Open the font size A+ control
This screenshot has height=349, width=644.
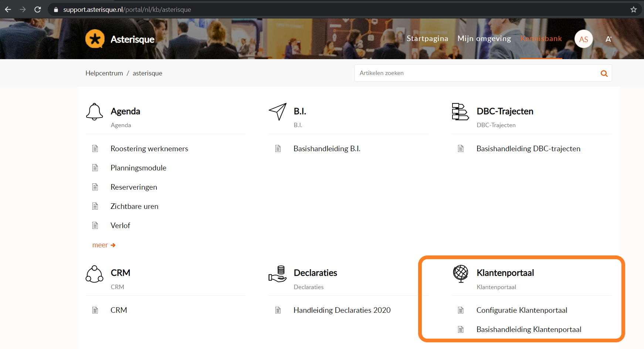coord(608,39)
